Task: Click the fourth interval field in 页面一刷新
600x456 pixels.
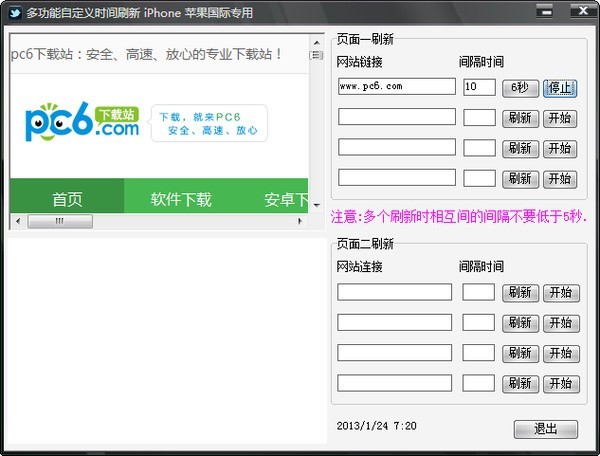Action: 479,178
